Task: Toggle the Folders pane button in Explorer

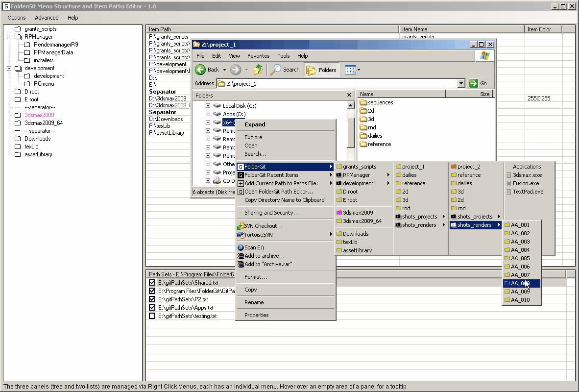Action: [322, 70]
